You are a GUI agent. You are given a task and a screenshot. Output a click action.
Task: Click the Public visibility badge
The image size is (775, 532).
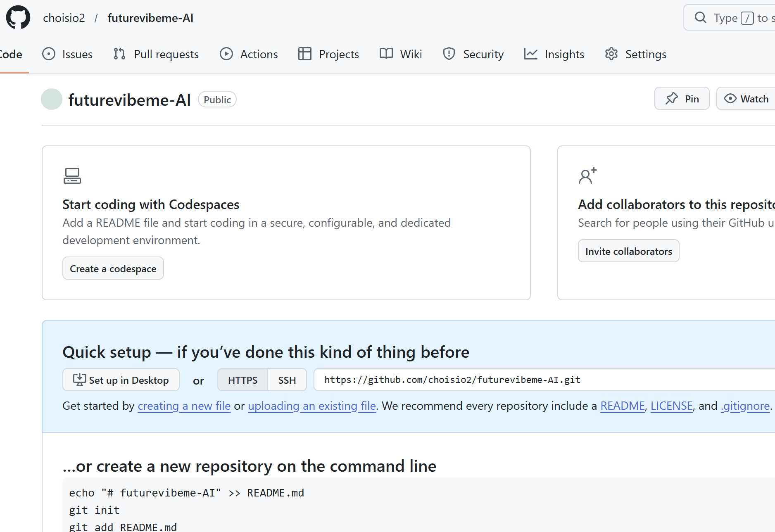point(217,99)
